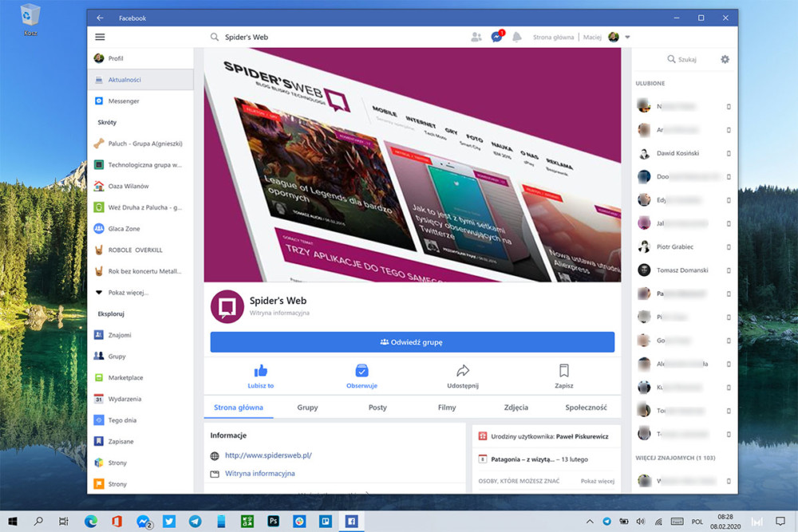Click the Maciej name link

pyautogui.click(x=592, y=37)
